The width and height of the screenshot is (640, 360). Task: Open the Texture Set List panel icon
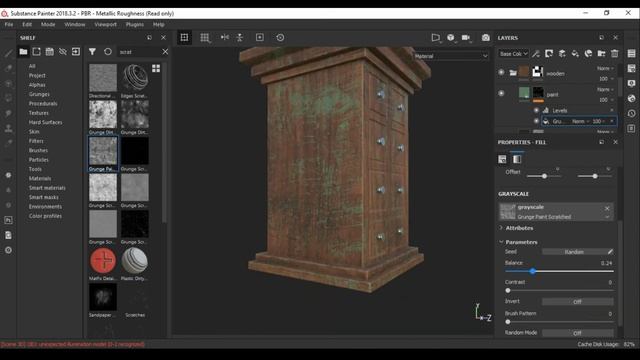coord(631,53)
